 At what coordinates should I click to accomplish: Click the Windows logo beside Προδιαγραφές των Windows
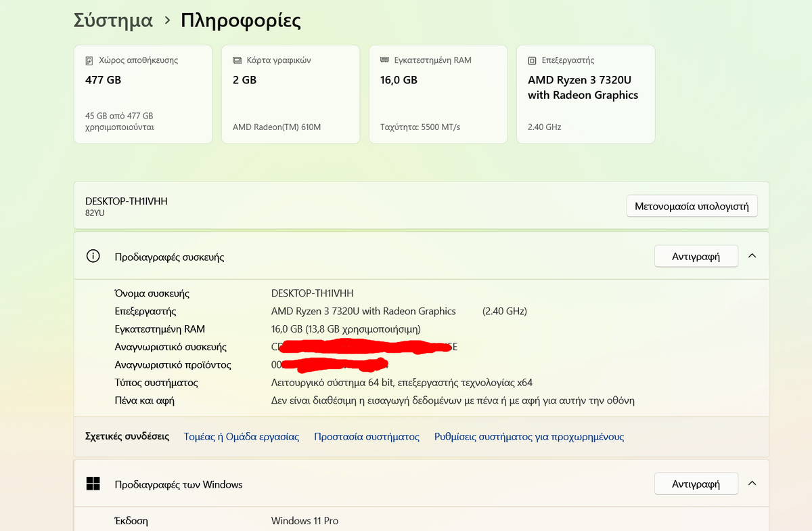(93, 484)
